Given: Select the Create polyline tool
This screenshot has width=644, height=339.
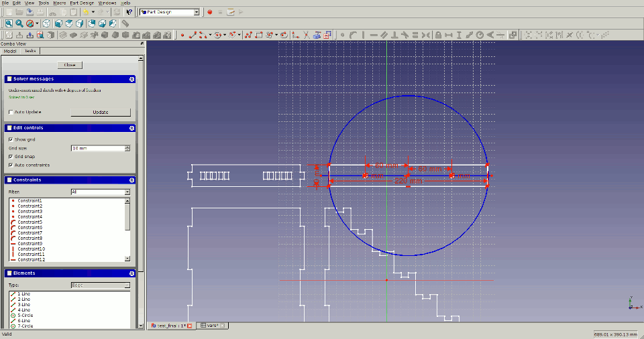Looking at the screenshot, I should [248, 36].
